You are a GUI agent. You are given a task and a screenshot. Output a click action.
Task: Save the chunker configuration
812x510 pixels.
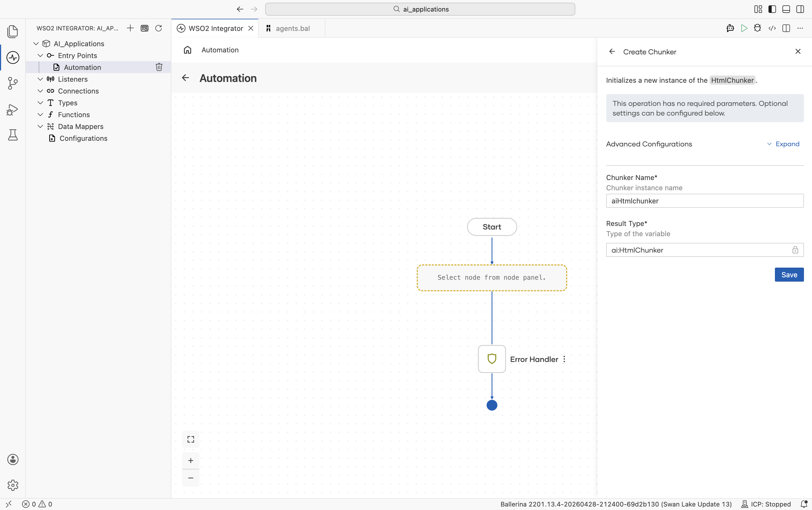click(789, 275)
